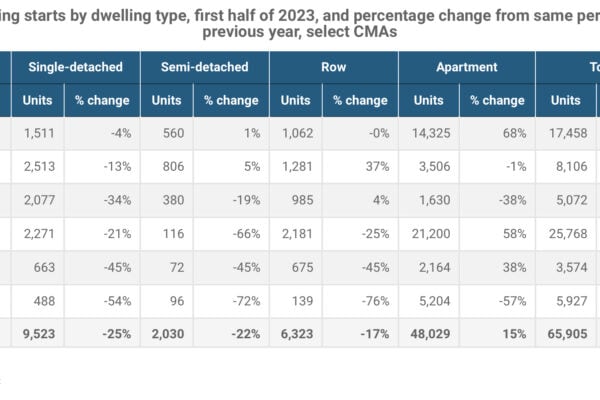600x400 pixels.
Task: Select the Semi-detached column header
Action: pos(205,67)
